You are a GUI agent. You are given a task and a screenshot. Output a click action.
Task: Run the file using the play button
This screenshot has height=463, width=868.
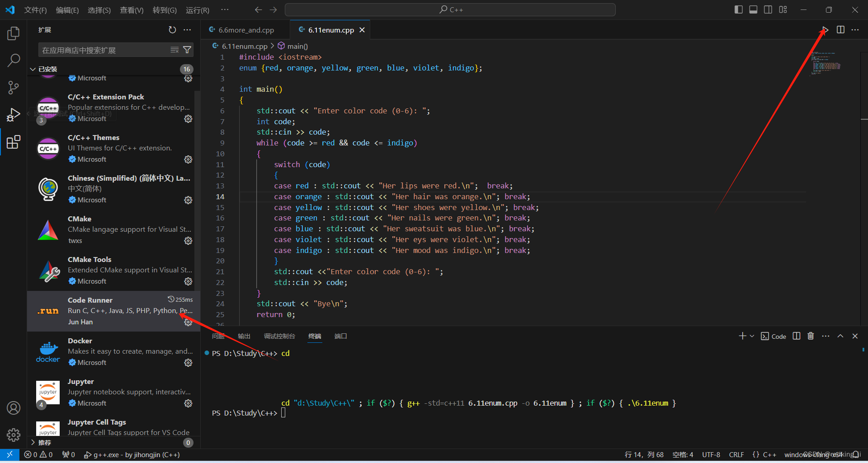tap(825, 30)
